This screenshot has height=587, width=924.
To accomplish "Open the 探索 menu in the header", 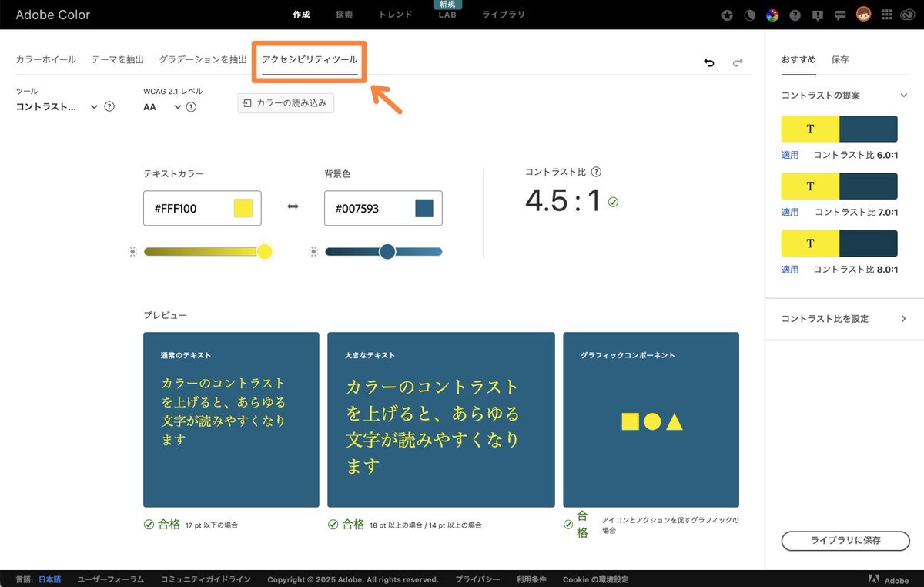I will [344, 15].
